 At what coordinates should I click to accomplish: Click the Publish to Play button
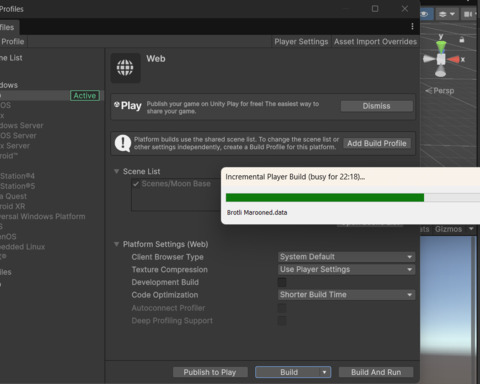tap(210, 372)
